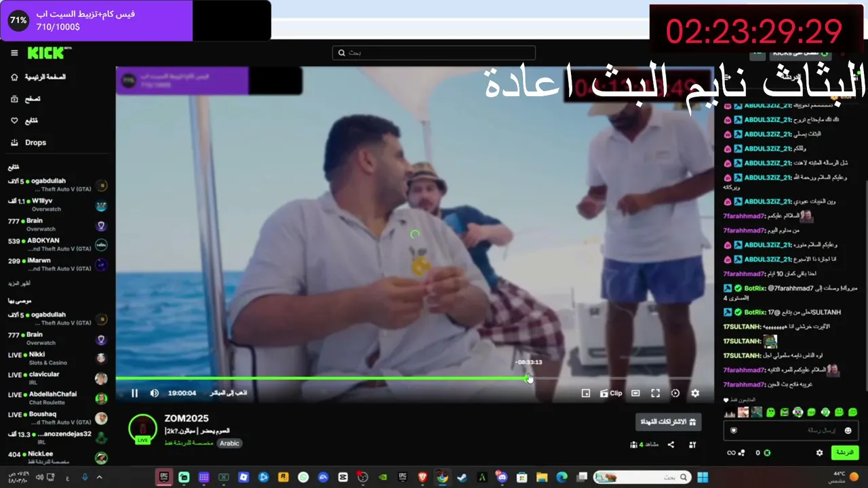Open Boushaq channel
The height and width of the screenshot is (488, 868).
click(57, 418)
